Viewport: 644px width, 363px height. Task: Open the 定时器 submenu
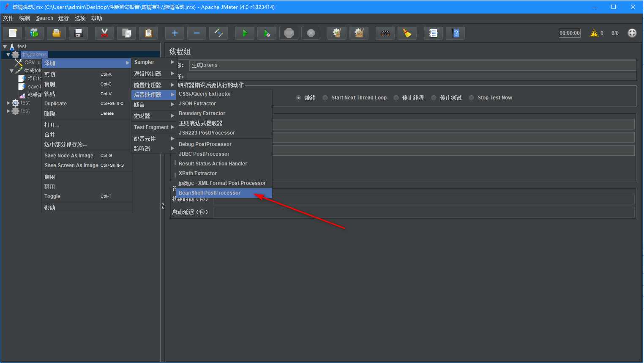tap(154, 116)
